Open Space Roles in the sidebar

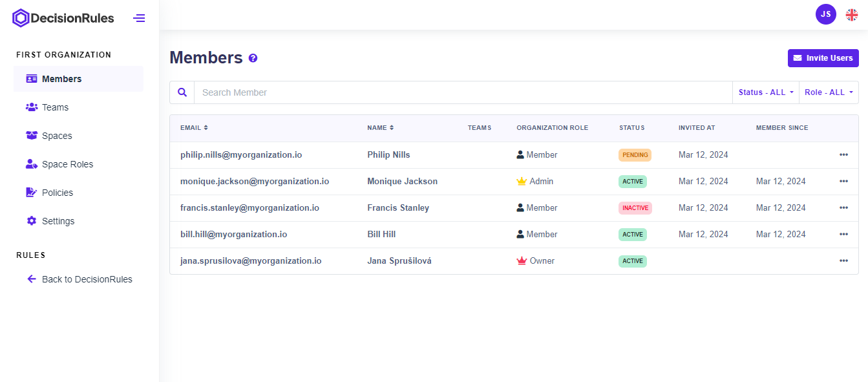(x=67, y=164)
